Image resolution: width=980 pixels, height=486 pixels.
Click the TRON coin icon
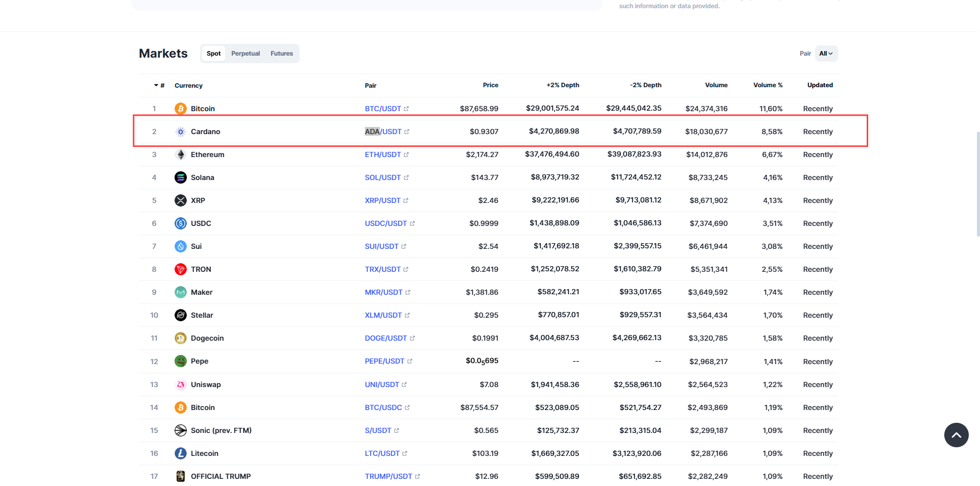coord(181,269)
